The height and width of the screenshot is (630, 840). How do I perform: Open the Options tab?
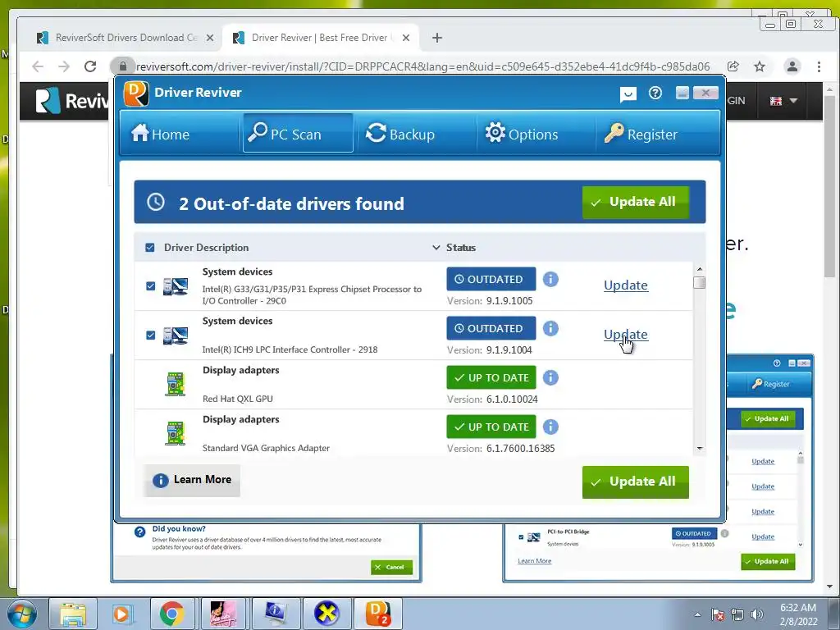click(522, 134)
